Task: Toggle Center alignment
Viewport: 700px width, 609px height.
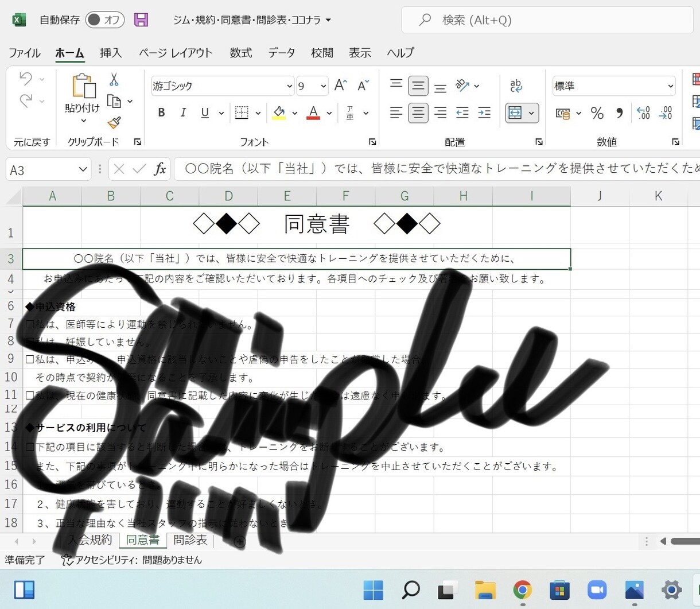Action: pos(418,113)
